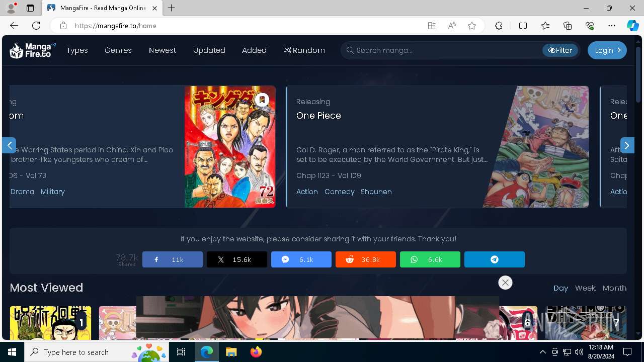
Task: Open the tab actions menu
Action: coord(30,8)
